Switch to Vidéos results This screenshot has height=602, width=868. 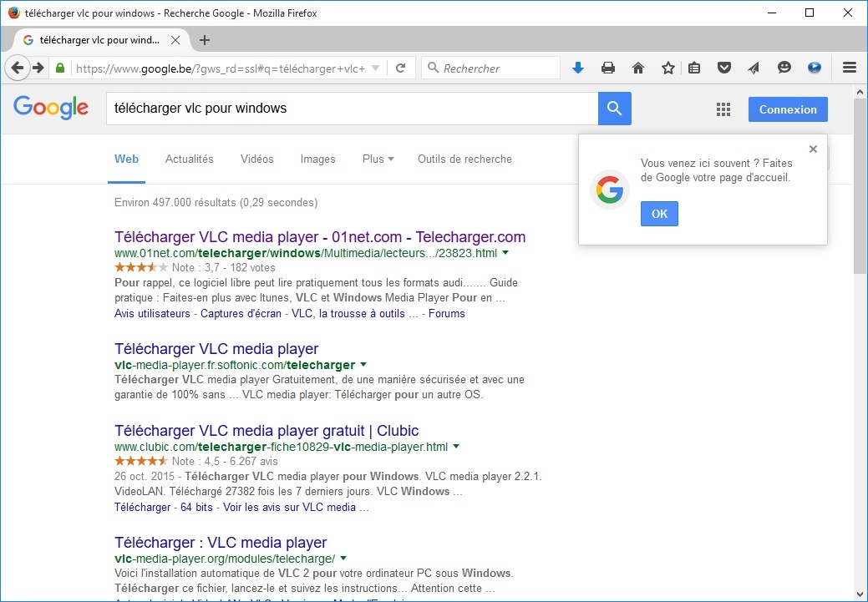pos(256,159)
